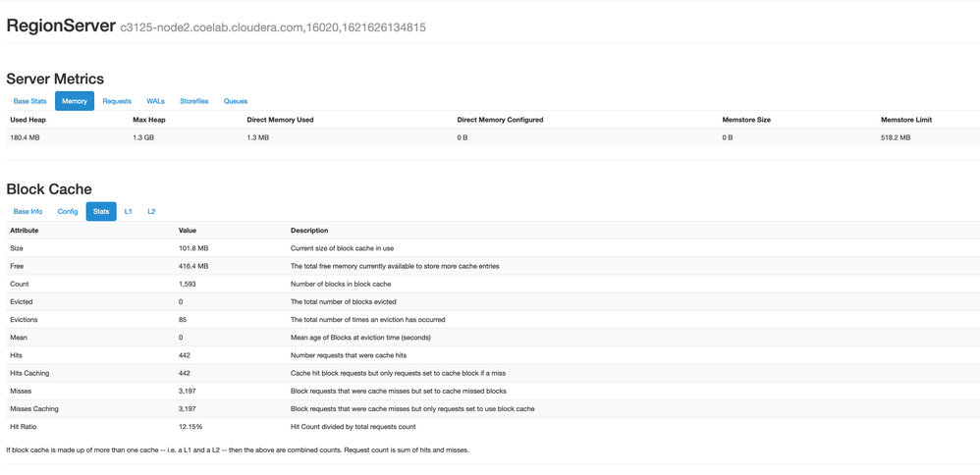Select the Memory tab

coord(75,101)
